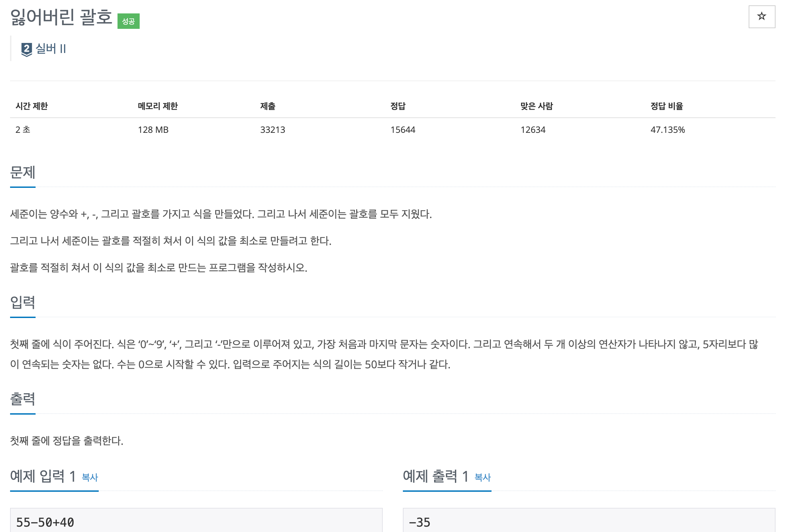The image size is (795, 532).
Task: Click the 정답 비율 column header
Action: (x=666, y=106)
